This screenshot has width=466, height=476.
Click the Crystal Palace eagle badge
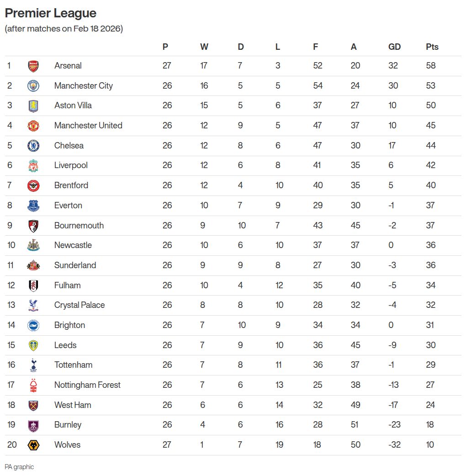click(33, 305)
